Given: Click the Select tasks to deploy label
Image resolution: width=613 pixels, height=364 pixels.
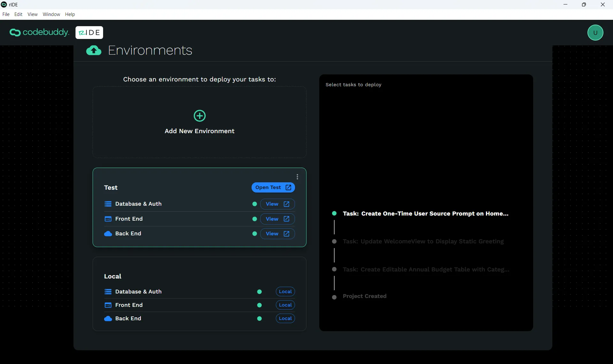Looking at the screenshot, I should [x=353, y=85].
